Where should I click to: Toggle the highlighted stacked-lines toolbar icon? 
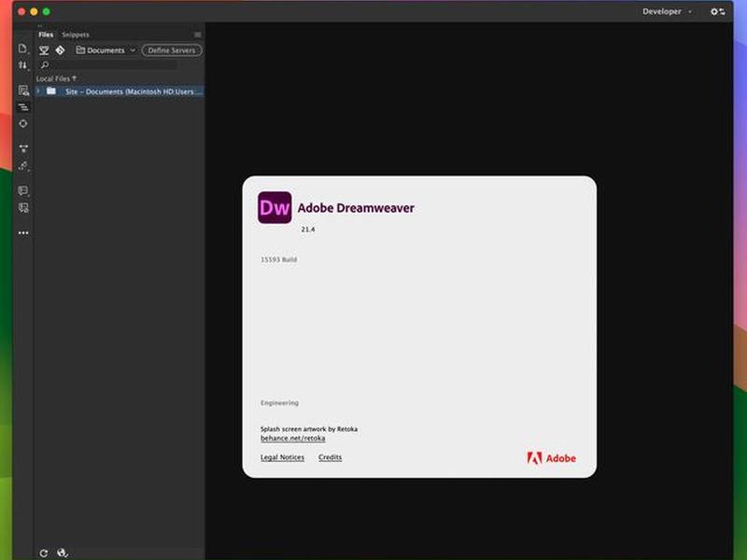(x=22, y=107)
